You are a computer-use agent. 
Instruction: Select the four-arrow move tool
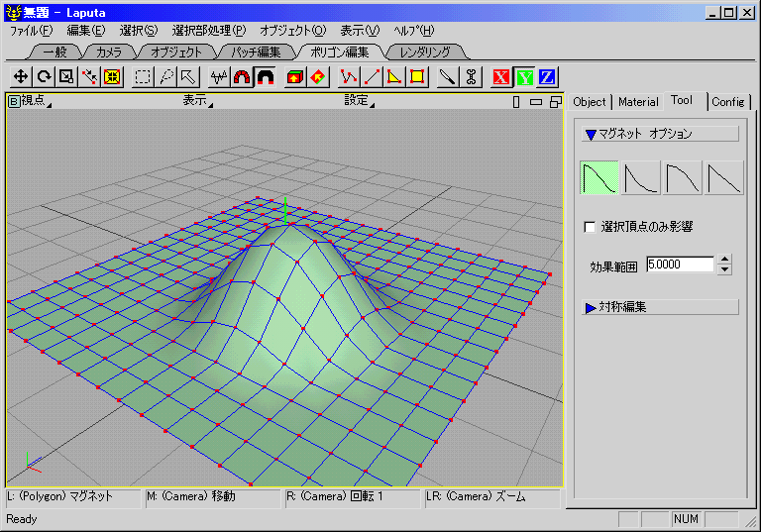pos(21,76)
